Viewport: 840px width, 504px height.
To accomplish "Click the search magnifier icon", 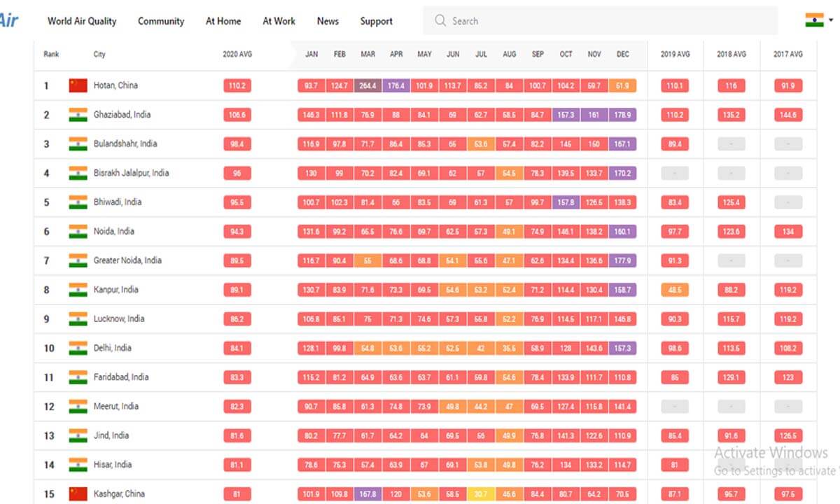I will [x=440, y=21].
